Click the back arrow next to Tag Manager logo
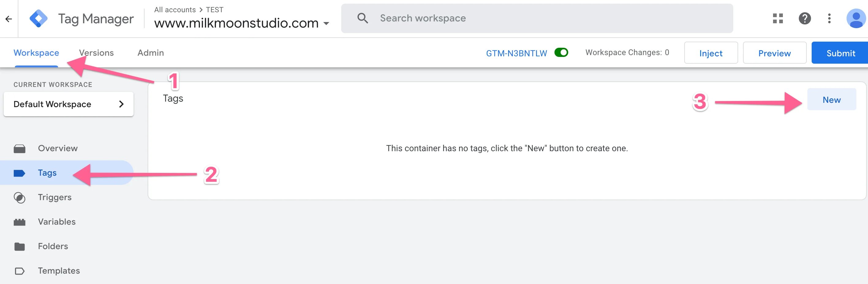The width and height of the screenshot is (868, 284). pyautogui.click(x=9, y=18)
